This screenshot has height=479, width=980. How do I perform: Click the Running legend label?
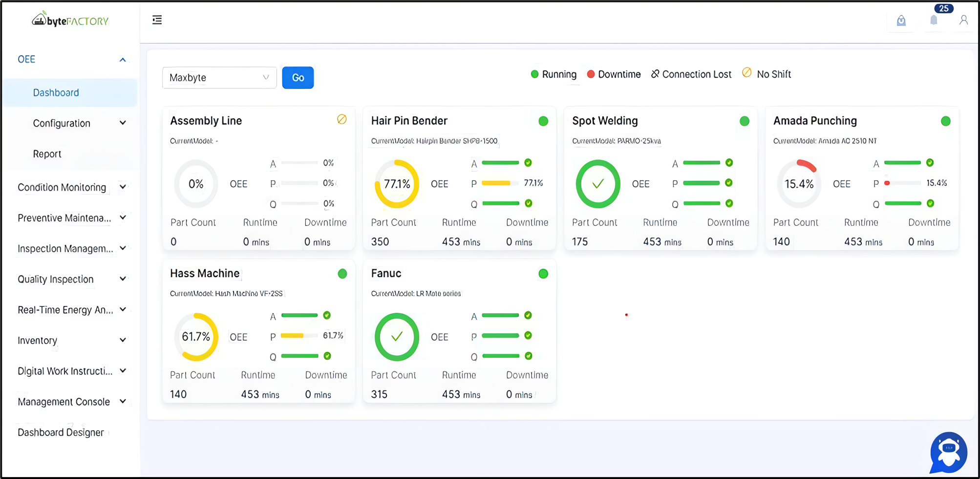559,74
